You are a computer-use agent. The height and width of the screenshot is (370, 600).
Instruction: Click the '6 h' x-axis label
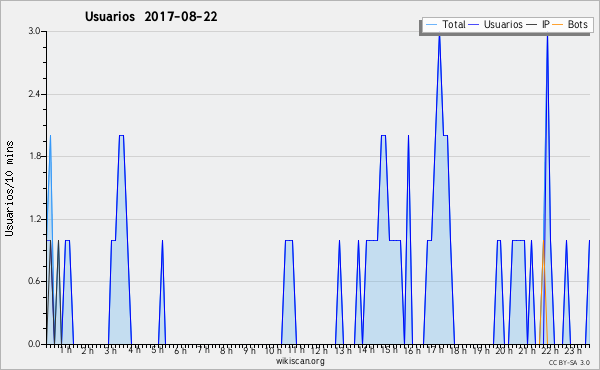(180, 350)
